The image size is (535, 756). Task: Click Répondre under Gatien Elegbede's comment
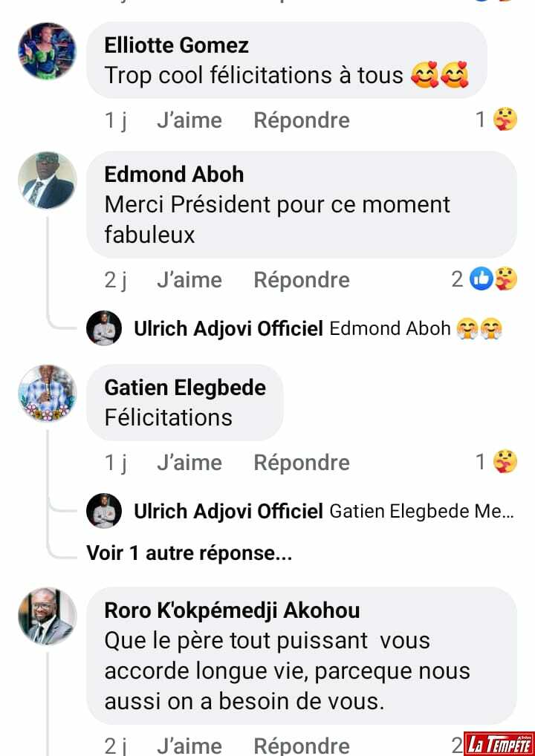click(302, 463)
